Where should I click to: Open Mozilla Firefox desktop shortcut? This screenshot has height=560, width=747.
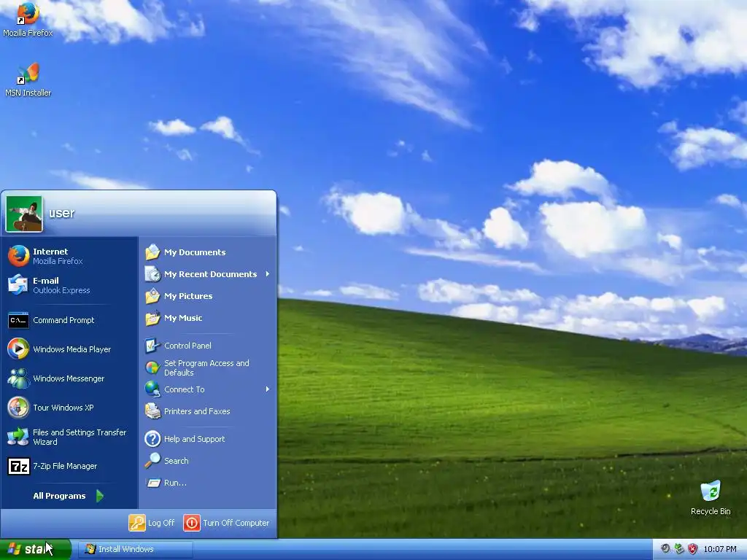(x=28, y=20)
